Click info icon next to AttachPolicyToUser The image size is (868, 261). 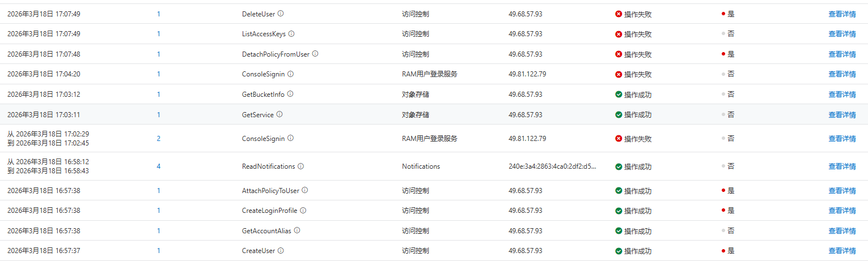point(305,190)
